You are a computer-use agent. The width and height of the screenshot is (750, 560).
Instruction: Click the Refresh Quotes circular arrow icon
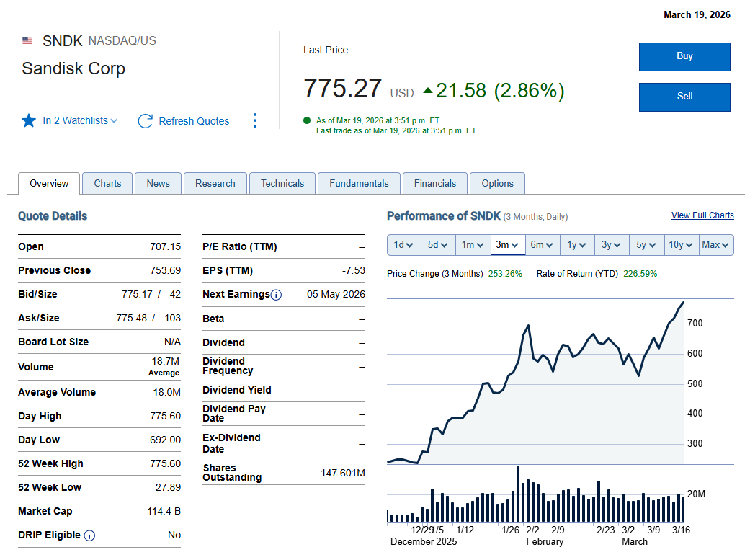point(146,121)
